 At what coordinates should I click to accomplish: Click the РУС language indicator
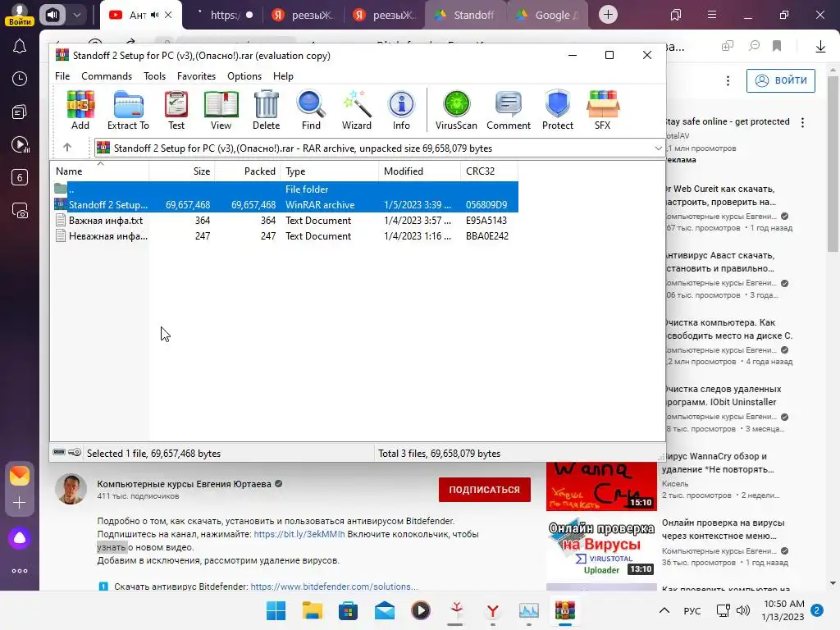coord(692,610)
